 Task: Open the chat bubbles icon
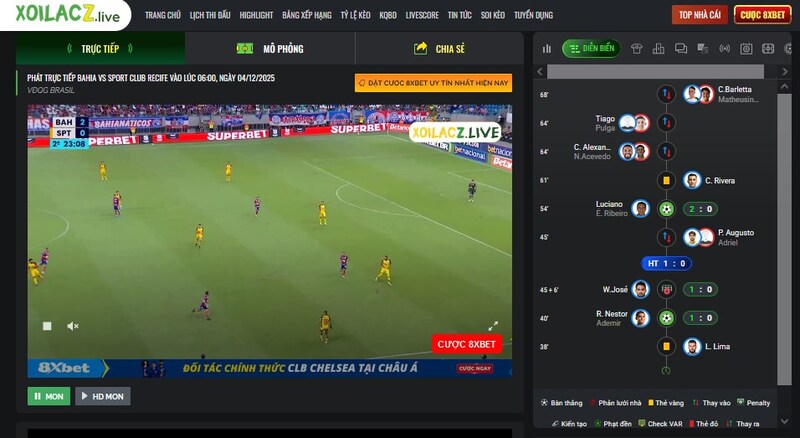[x=681, y=48]
